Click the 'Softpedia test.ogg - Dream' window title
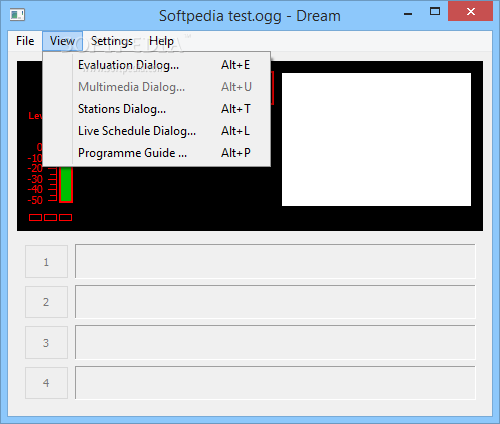Image resolution: width=500 pixels, height=424 pixels. [x=250, y=16]
